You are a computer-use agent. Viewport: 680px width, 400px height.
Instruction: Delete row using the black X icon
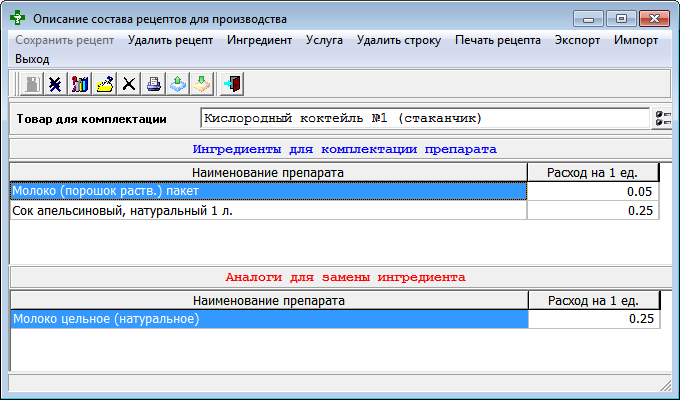click(x=129, y=84)
